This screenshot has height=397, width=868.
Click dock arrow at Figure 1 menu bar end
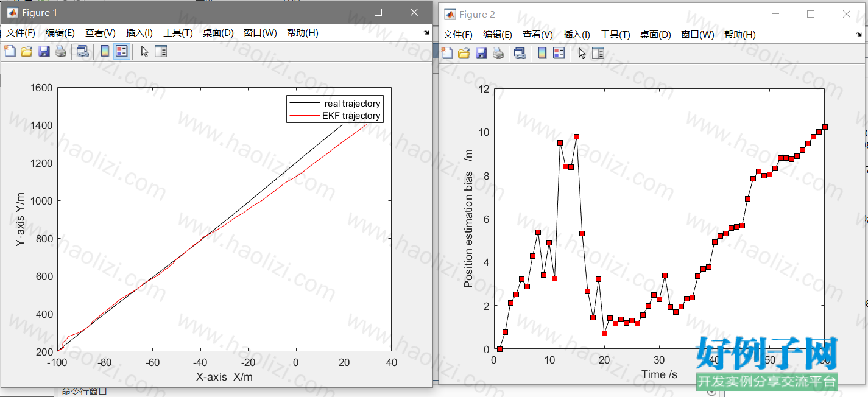click(426, 33)
